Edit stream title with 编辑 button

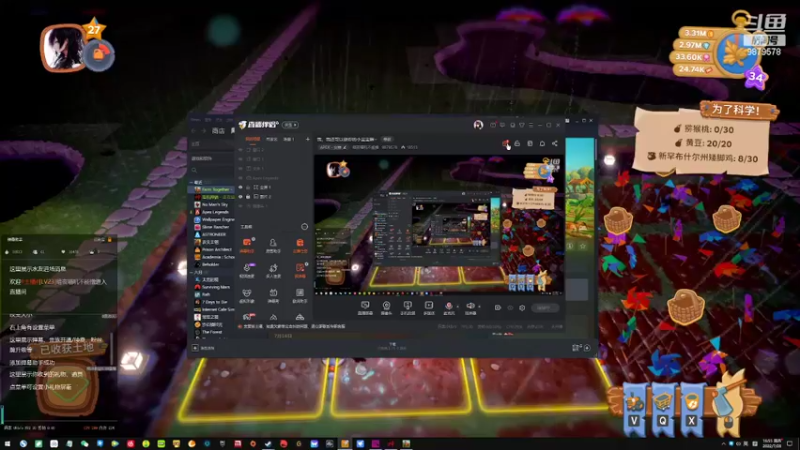pos(387,139)
